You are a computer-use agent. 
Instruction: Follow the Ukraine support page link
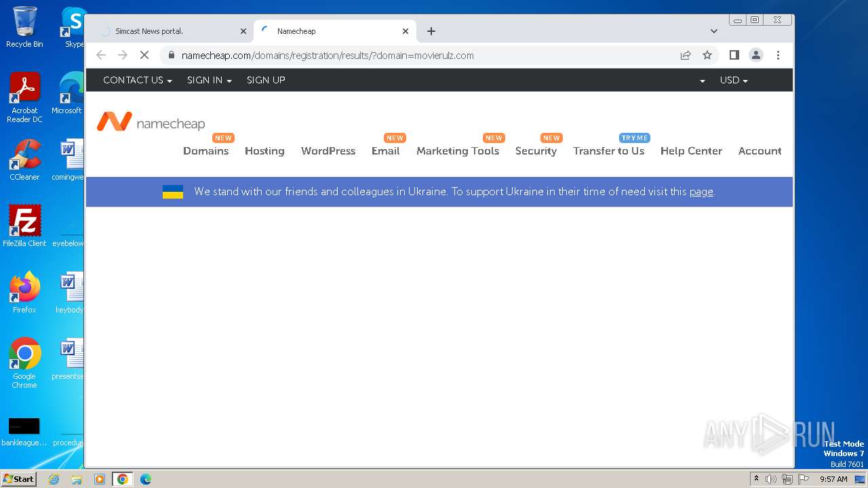pos(701,192)
